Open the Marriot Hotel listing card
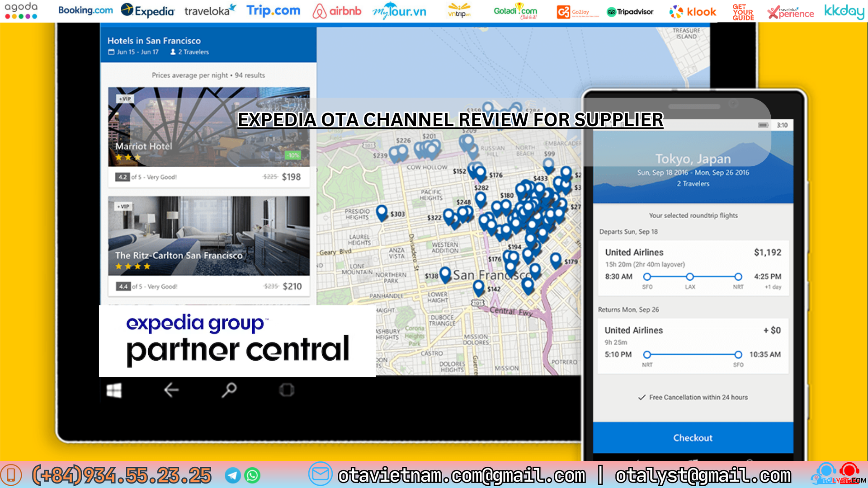Screen dimensions: 868x488 click(209, 137)
